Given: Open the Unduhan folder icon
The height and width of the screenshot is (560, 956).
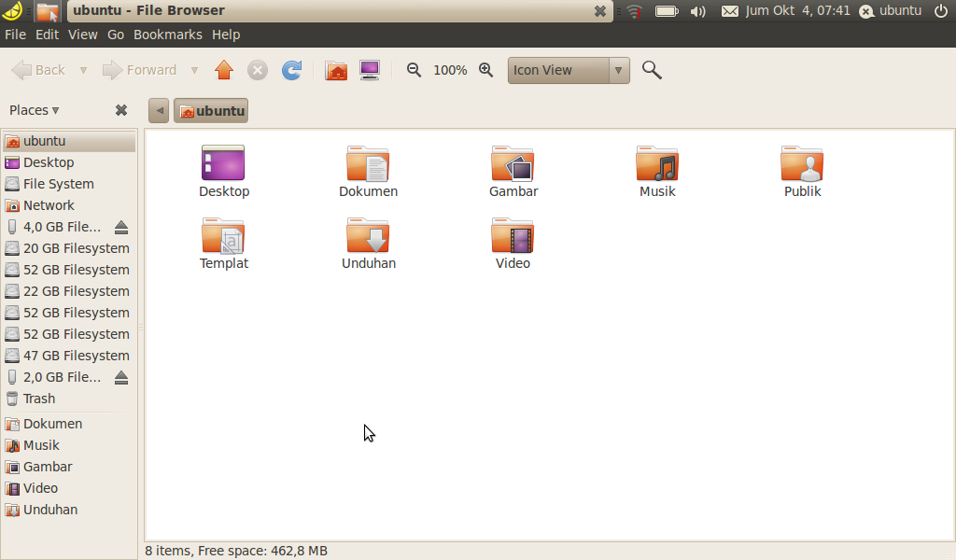Looking at the screenshot, I should (x=368, y=235).
